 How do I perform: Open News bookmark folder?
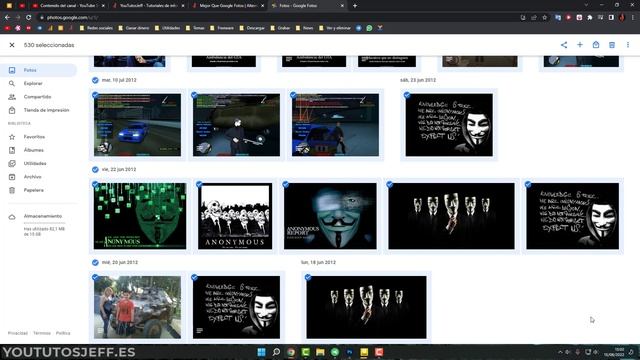(x=304, y=28)
